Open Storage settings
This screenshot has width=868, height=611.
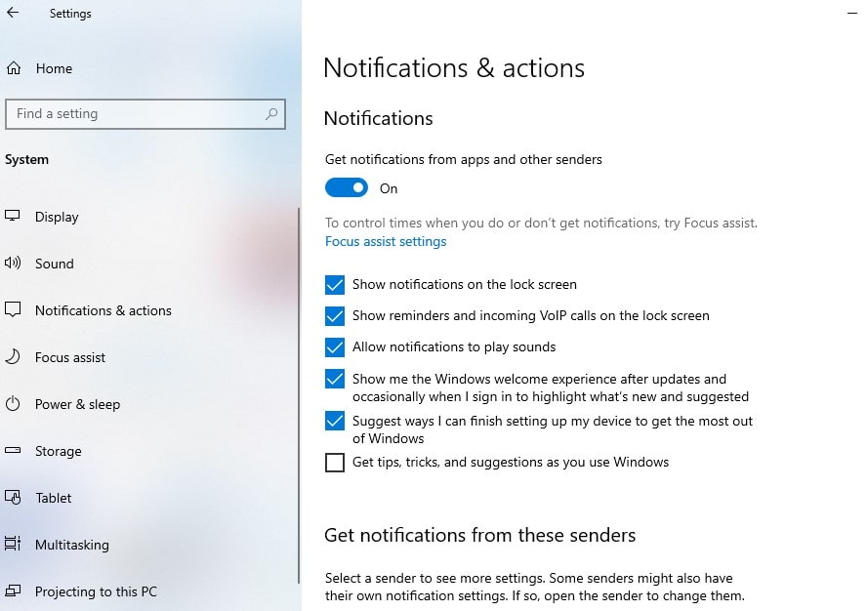(x=59, y=452)
